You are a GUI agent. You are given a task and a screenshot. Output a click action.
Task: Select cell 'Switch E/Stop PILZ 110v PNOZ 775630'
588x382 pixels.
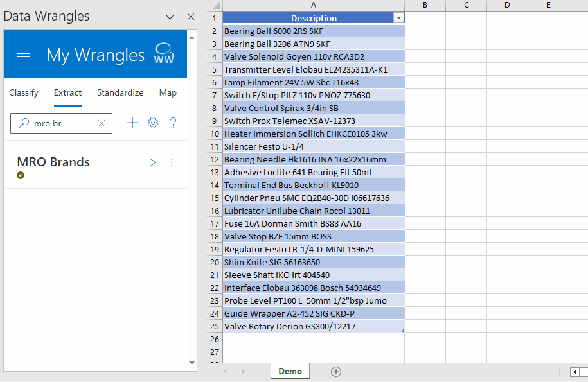[x=314, y=95]
